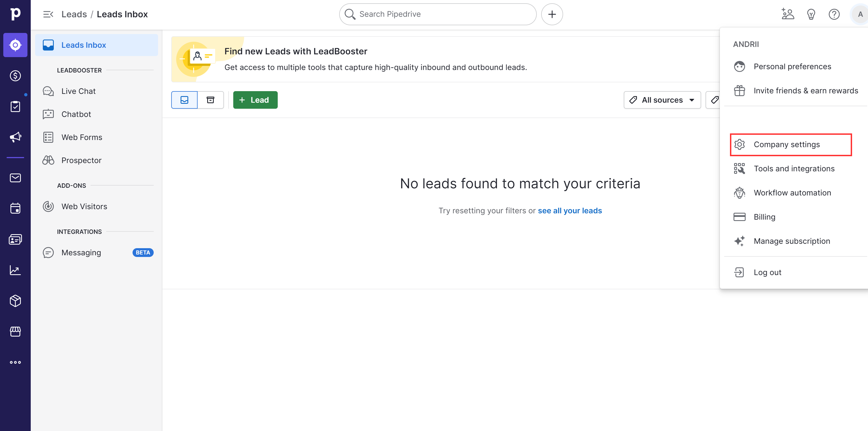
Task: Open the help question mark icon
Action: pyautogui.click(x=834, y=14)
